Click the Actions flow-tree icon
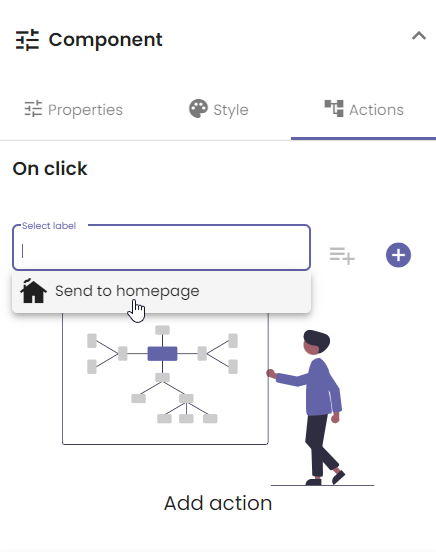436x552 pixels. click(x=334, y=108)
